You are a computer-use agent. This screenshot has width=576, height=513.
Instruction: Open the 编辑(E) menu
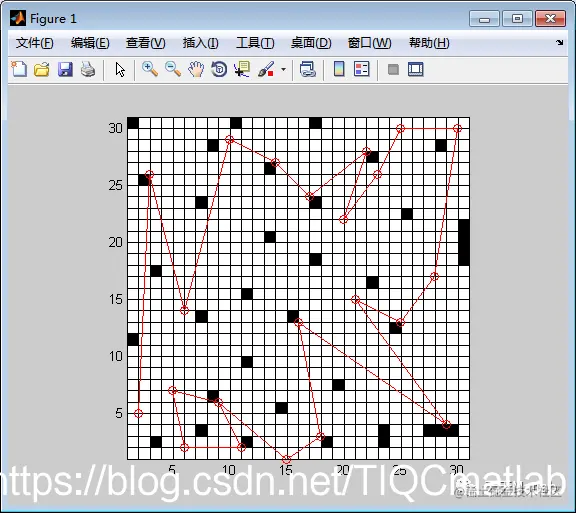click(x=90, y=43)
